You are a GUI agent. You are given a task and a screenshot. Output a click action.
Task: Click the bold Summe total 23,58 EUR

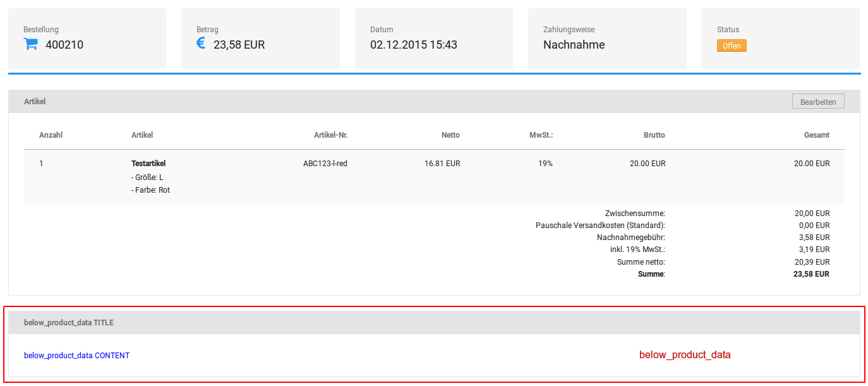(811, 274)
